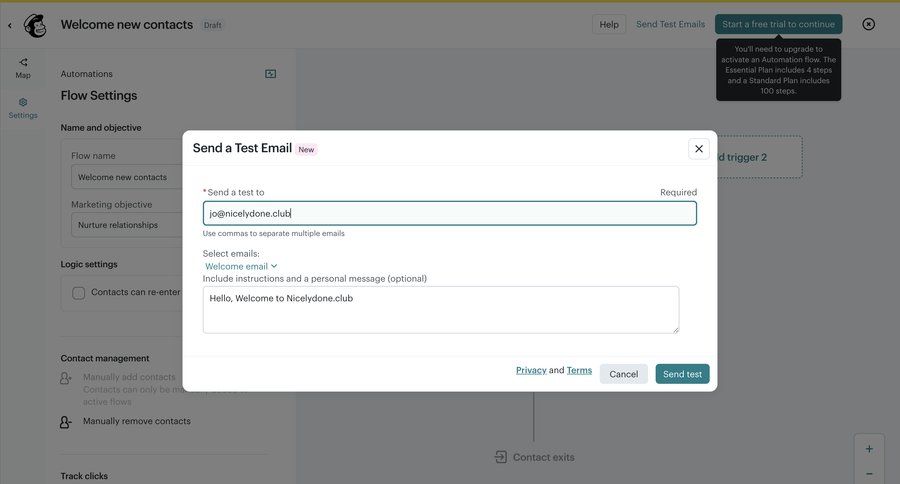Click the Contact exits icon

(501, 457)
